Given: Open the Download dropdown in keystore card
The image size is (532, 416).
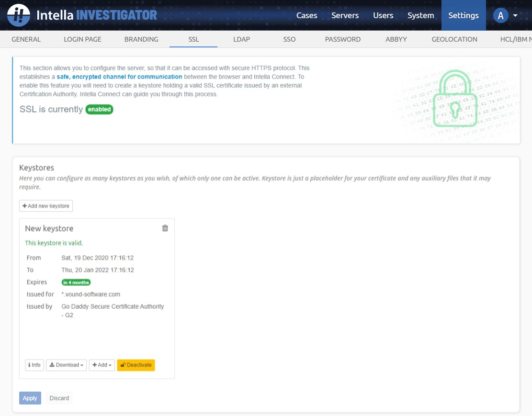Looking at the screenshot, I should pos(66,365).
